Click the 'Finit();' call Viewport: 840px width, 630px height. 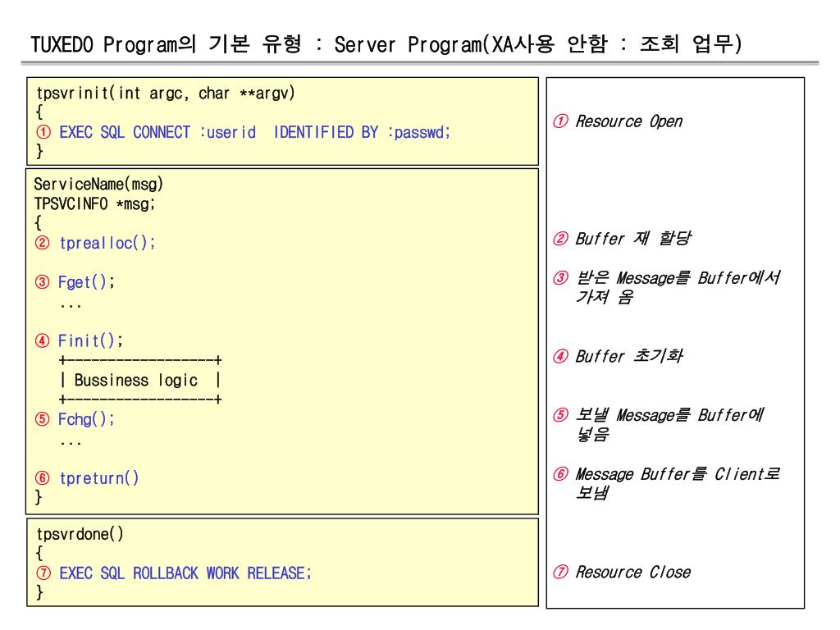pos(90,341)
